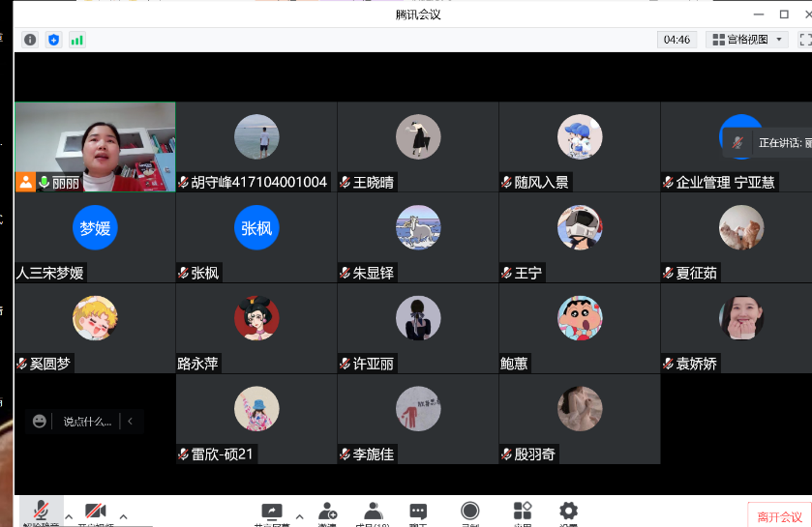812x527 pixels.
Task: Click the Share Screen button
Action: click(272, 512)
